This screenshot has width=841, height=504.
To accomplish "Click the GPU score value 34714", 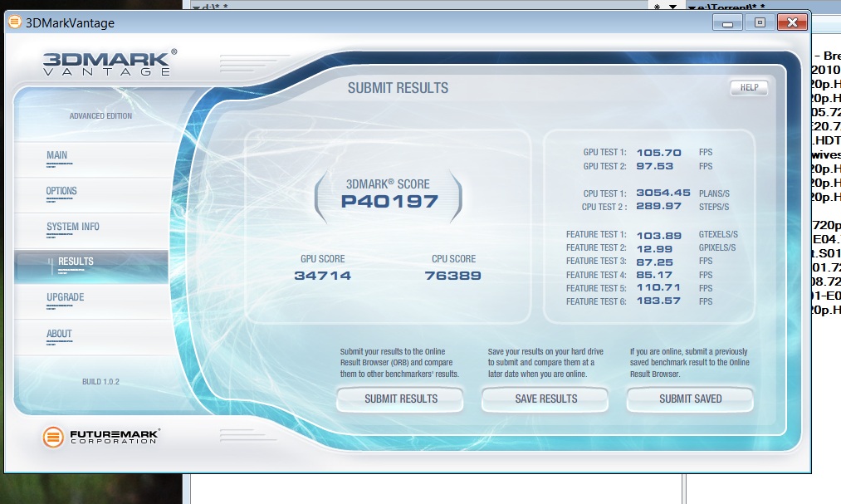I will [x=322, y=276].
